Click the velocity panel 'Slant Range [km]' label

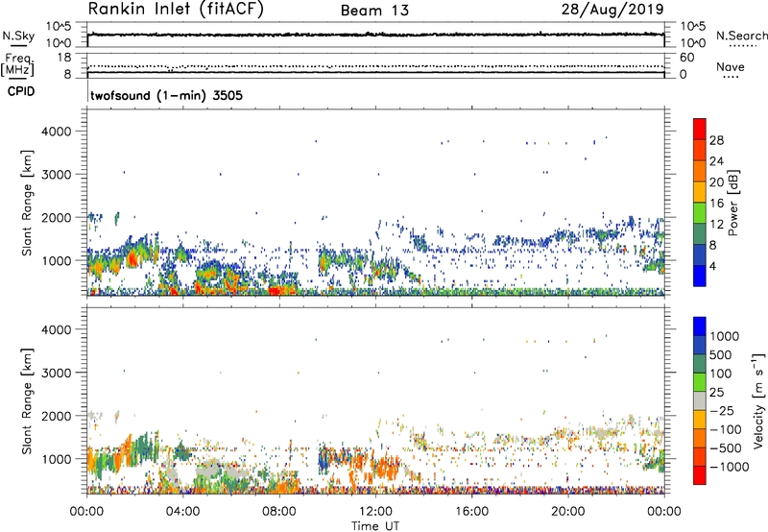(27, 401)
